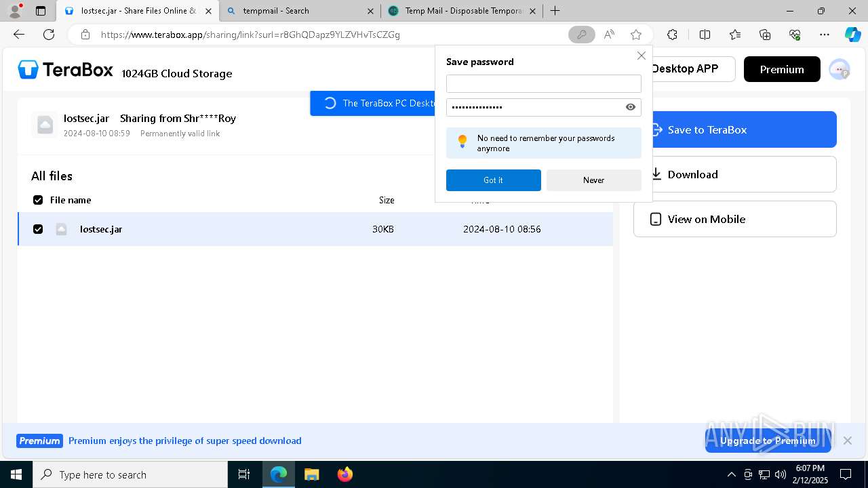Click the TeraBox PC Desktop notification banner

click(373, 103)
